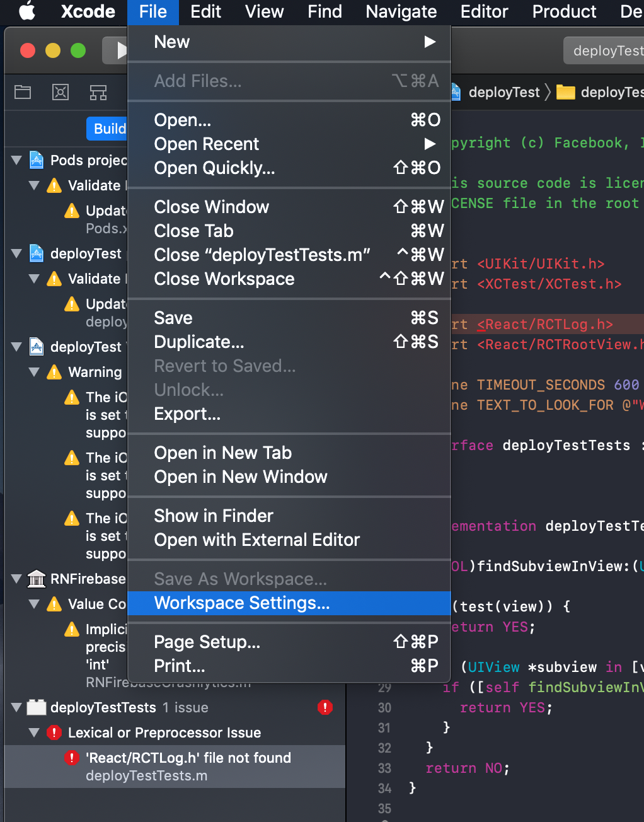Choose Close Workspace menu item
Screen dimensions: 644x822
click(x=289, y=279)
